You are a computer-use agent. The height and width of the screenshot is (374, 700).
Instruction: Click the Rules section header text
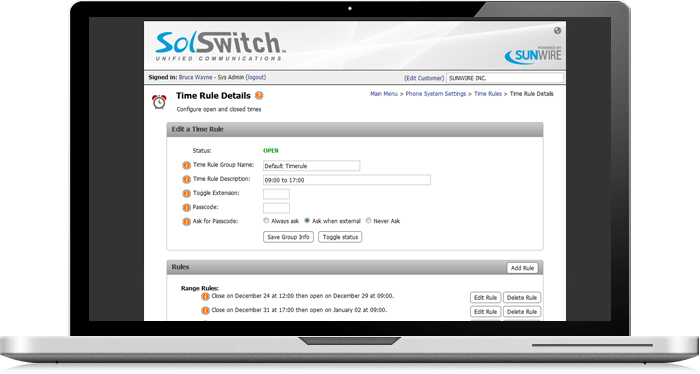(180, 267)
